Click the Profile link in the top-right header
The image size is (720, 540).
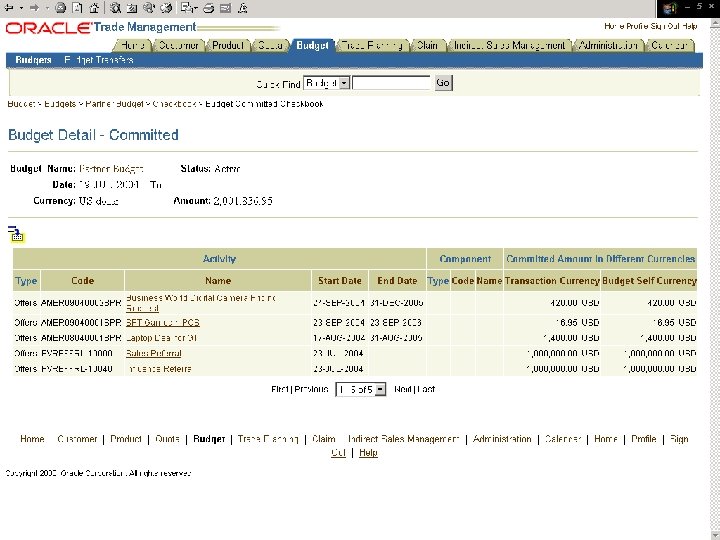(637, 26)
